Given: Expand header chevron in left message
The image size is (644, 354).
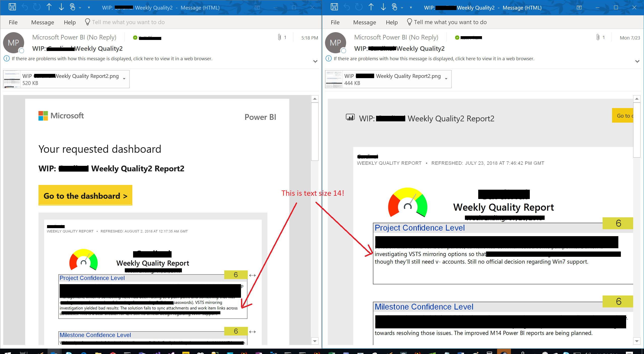Looking at the screenshot, I should pos(315,61).
